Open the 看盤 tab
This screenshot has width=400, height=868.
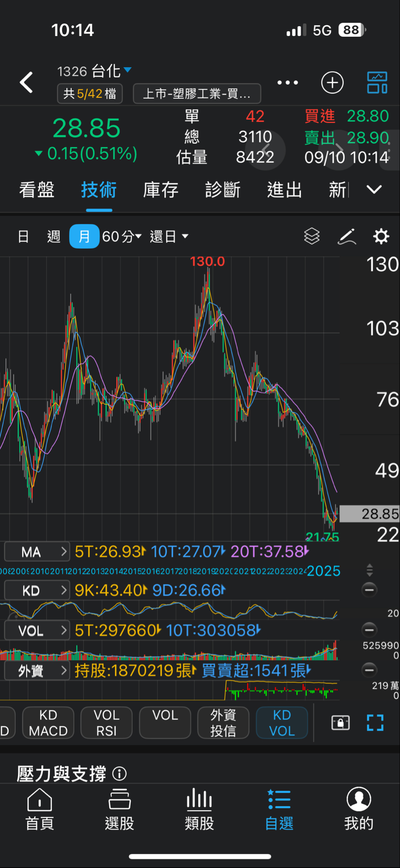click(37, 190)
